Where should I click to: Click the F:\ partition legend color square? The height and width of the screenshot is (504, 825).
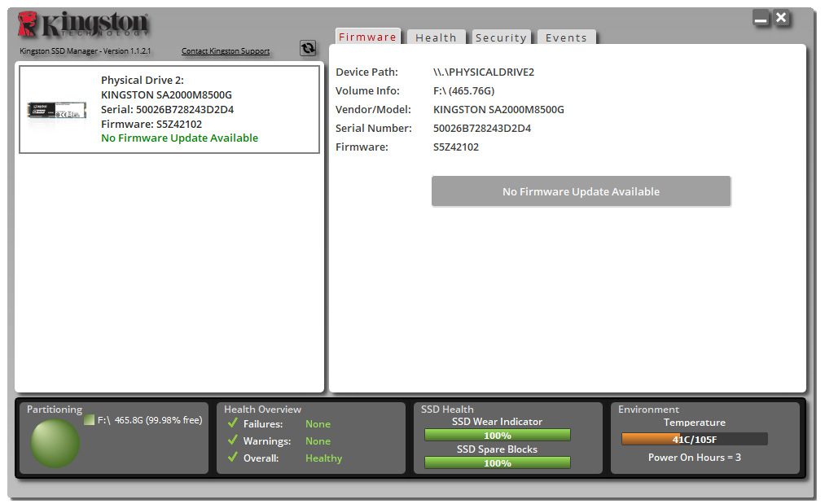[89, 420]
